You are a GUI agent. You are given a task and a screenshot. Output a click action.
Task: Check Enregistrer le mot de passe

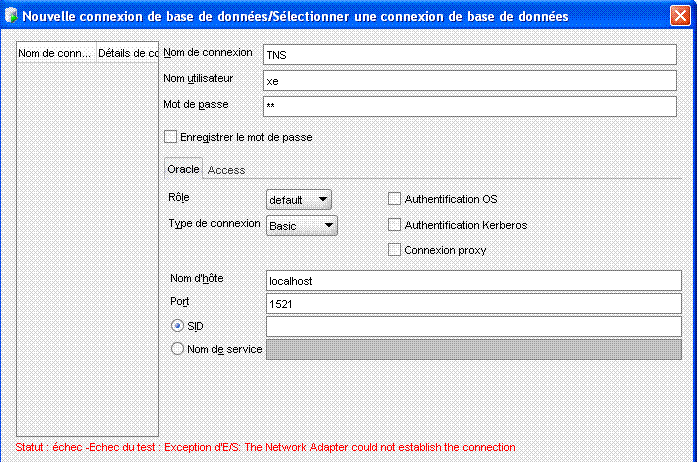click(171, 137)
